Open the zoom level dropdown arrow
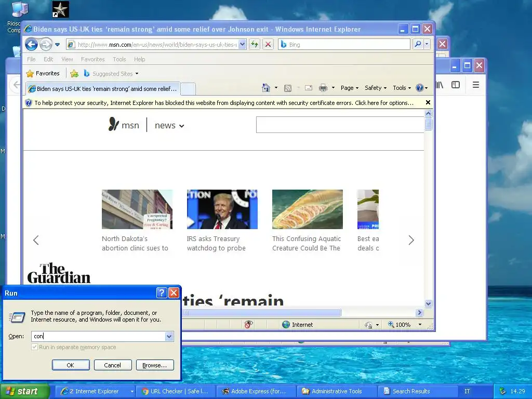The height and width of the screenshot is (399, 532). 420,325
